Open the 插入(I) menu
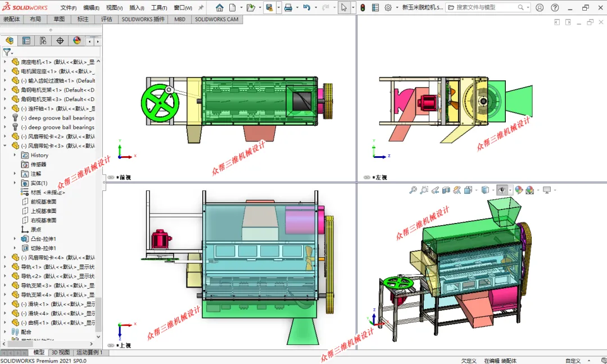This screenshot has height=364, width=607. [137, 8]
